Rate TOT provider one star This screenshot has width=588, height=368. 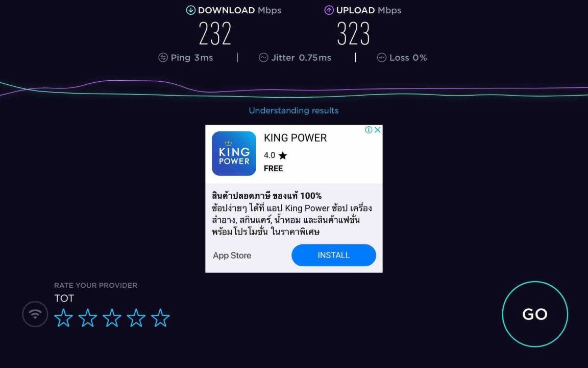click(63, 318)
